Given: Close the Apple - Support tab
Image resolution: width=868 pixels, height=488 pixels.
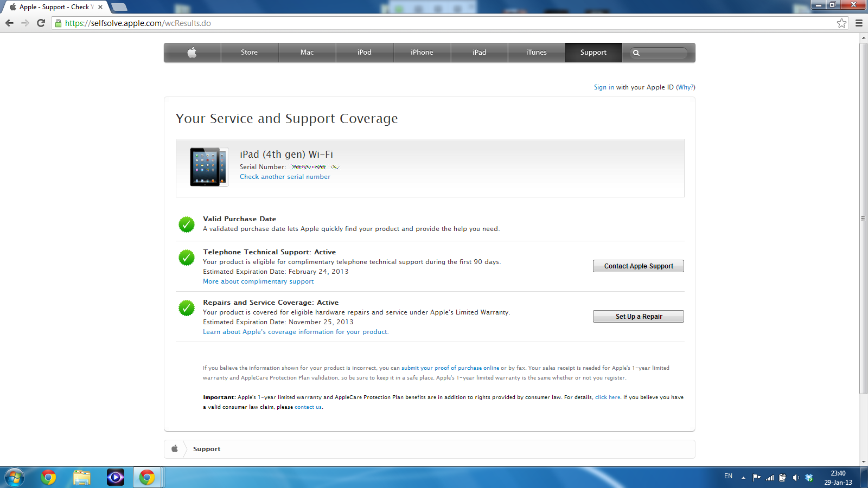Looking at the screenshot, I should 100,7.
